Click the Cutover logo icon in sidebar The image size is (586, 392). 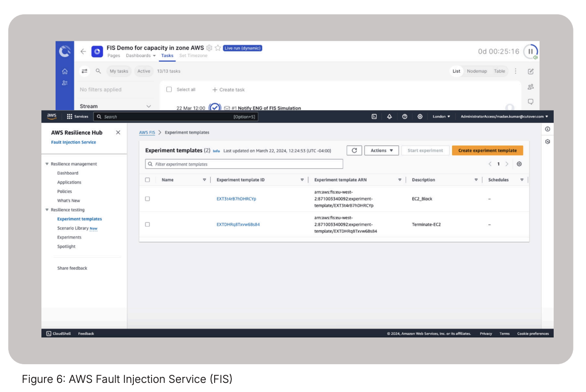[x=65, y=51]
